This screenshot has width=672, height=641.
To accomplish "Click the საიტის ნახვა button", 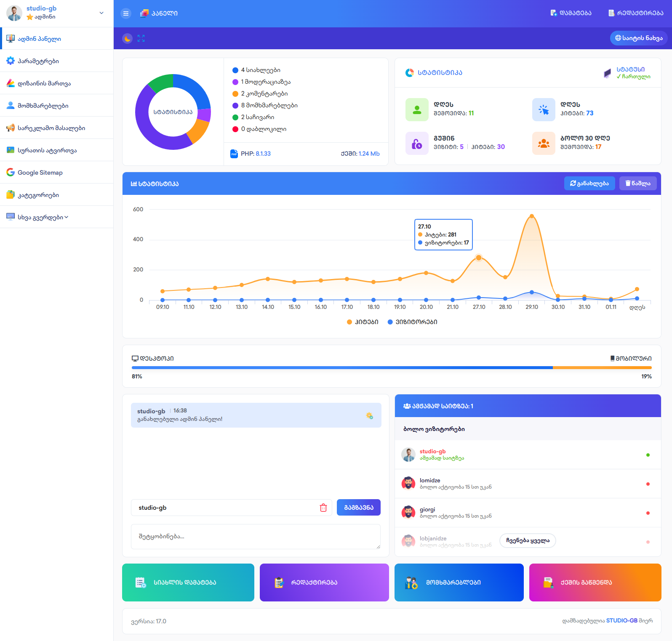I will 638,38.
